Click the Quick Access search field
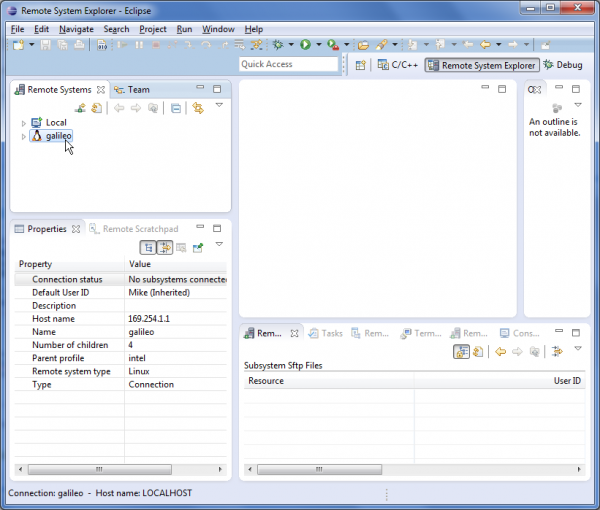 tap(289, 64)
